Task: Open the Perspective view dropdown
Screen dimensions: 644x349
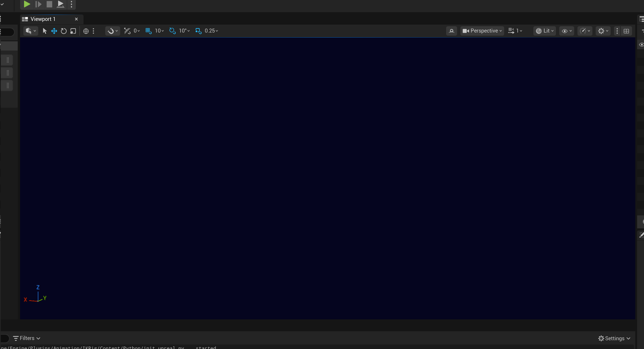Action: click(482, 31)
